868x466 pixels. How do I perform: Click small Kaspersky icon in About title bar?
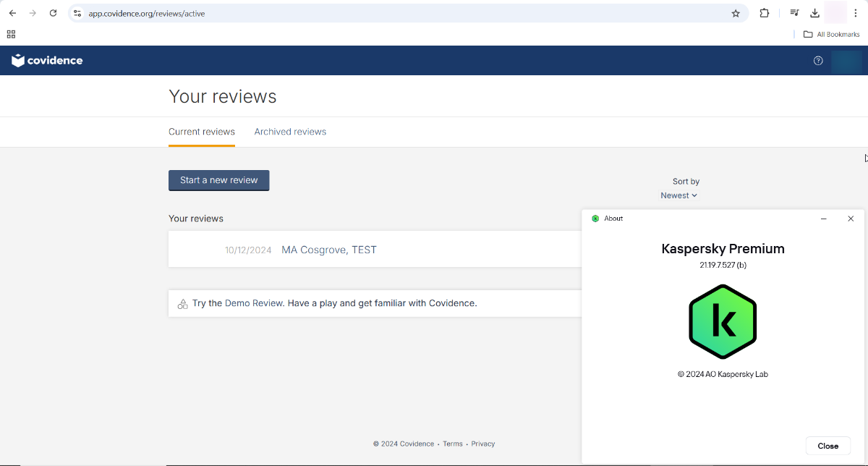coord(595,219)
